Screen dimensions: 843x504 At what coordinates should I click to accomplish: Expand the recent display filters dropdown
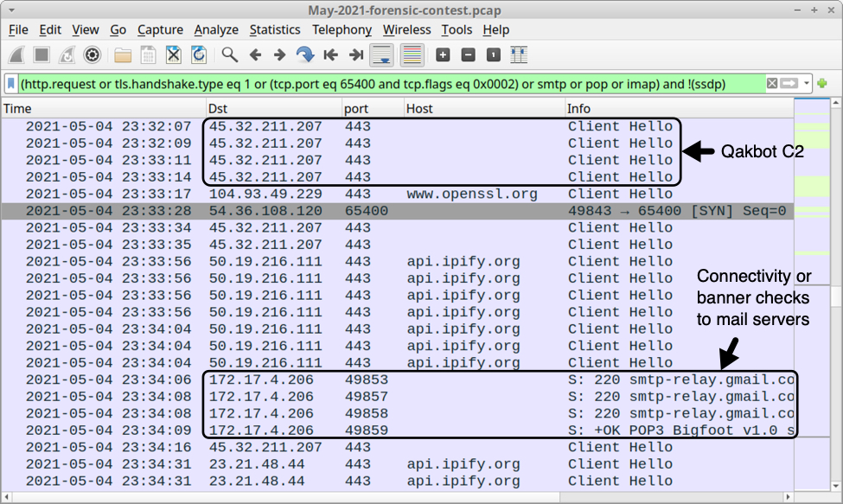(807, 84)
